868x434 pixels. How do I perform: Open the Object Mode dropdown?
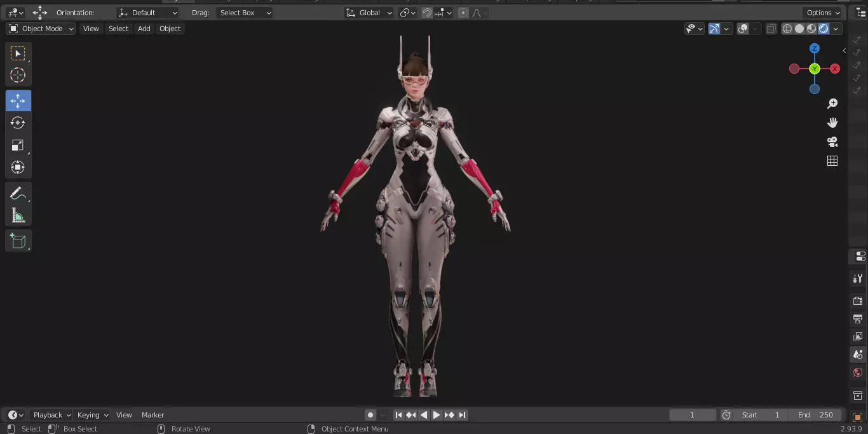pyautogui.click(x=41, y=29)
